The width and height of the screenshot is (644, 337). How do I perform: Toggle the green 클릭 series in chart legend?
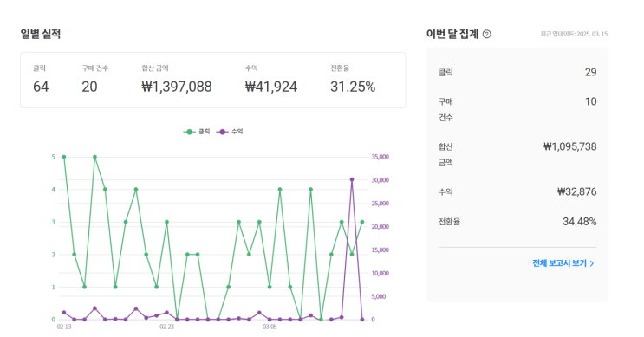tap(197, 132)
